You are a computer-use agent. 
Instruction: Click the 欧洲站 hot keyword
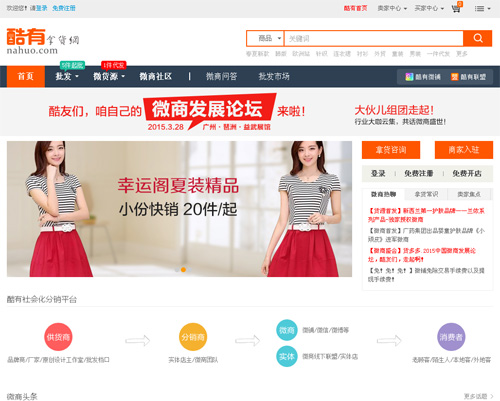click(301, 54)
